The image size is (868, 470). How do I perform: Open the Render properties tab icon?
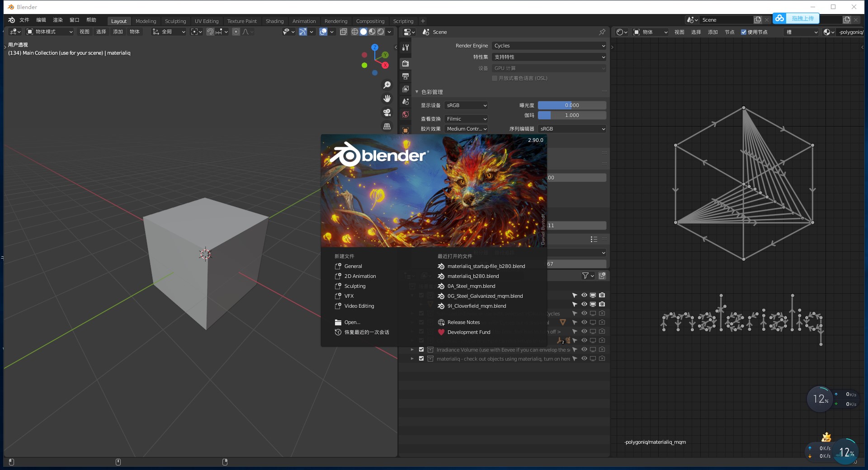tap(406, 64)
